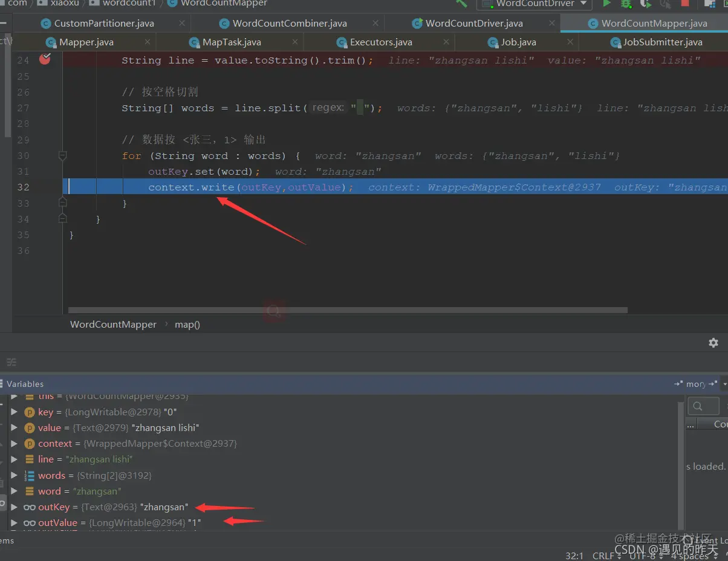This screenshot has height=561, width=728.
Task: Click the map() breadcrumb
Action: click(187, 324)
